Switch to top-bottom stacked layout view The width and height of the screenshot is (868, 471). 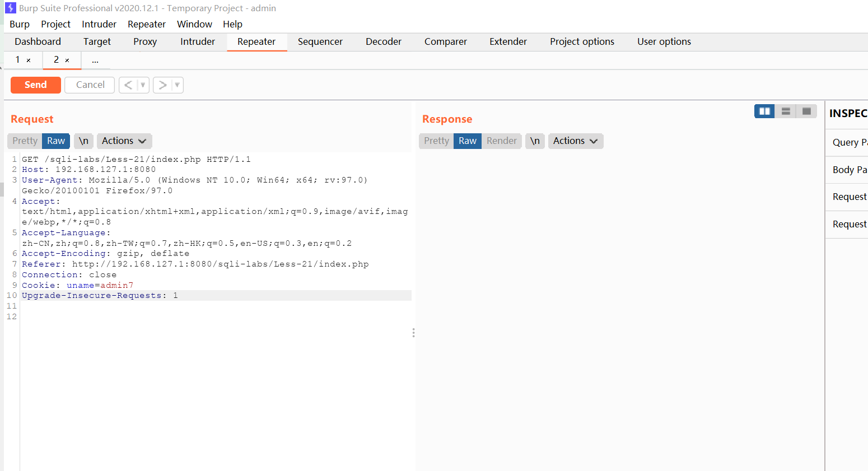[x=786, y=111]
